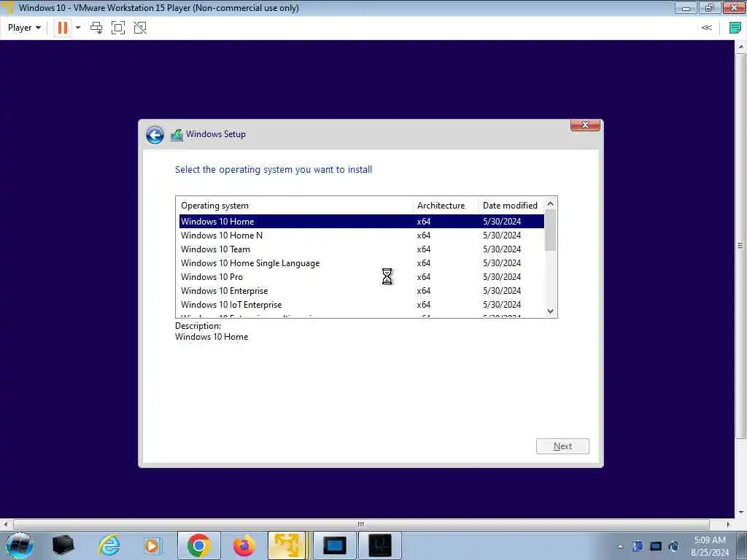Click 5/30/2024 date in Windows 10 Enterprise row
This screenshot has height=560, width=747.
502,290
